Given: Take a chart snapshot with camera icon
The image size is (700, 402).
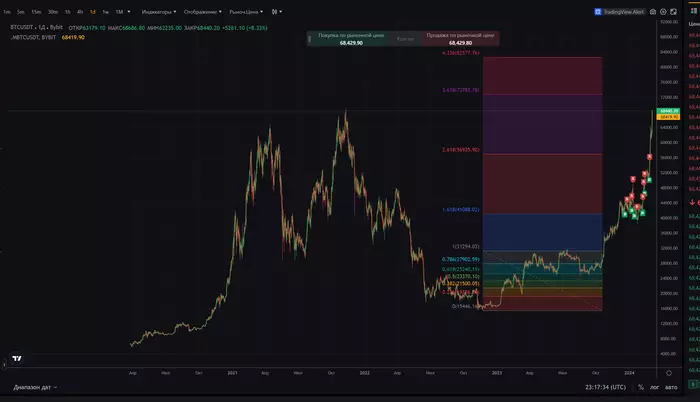Looking at the screenshot, I should point(653,12).
